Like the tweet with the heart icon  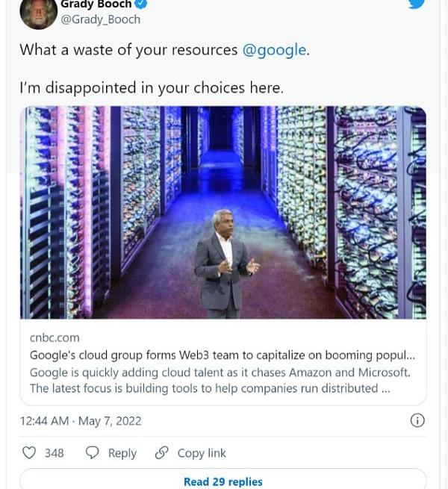point(29,452)
